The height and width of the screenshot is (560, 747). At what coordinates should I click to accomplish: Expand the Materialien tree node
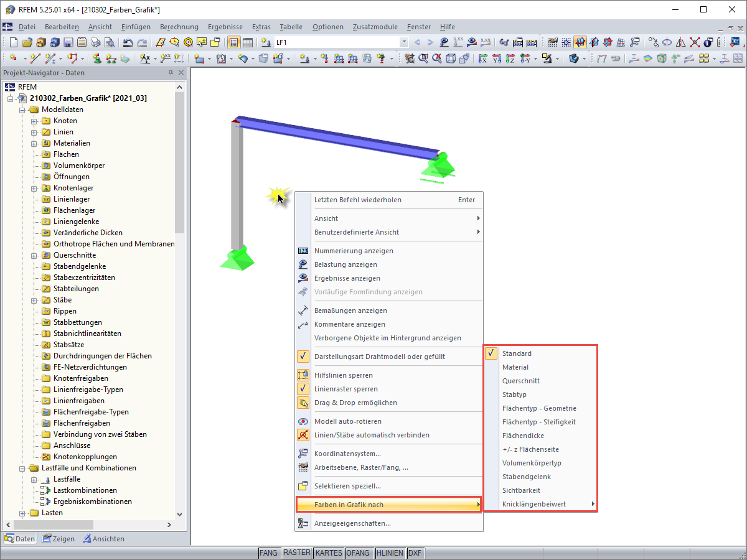34,143
